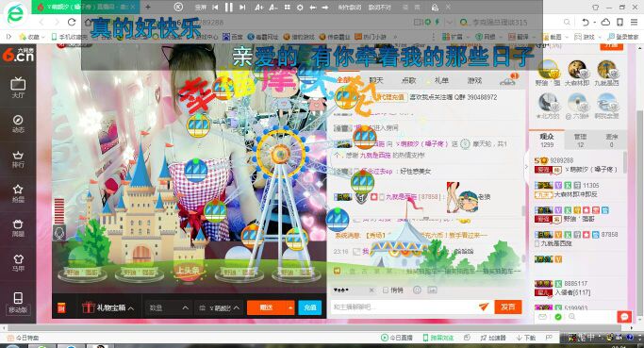Click 今日直播 in status bar
Image resolution: width=644 pixels, height=348 pixels.
397,338
